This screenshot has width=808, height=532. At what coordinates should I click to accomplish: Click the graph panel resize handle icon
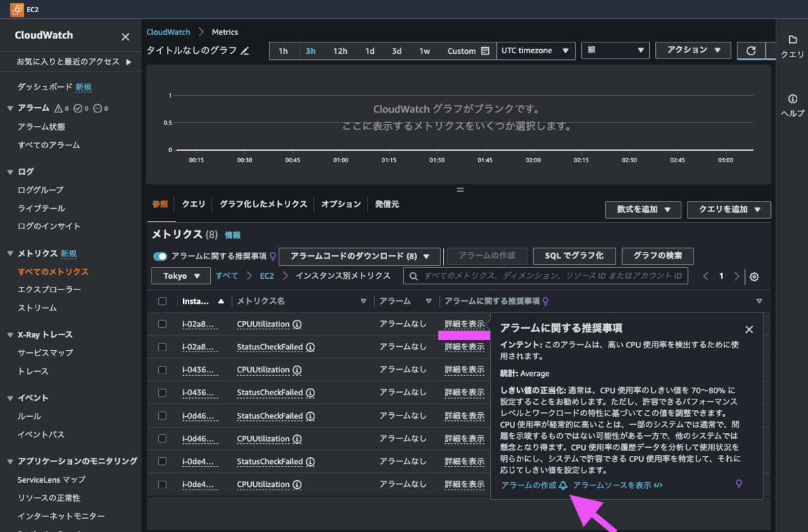[461, 190]
